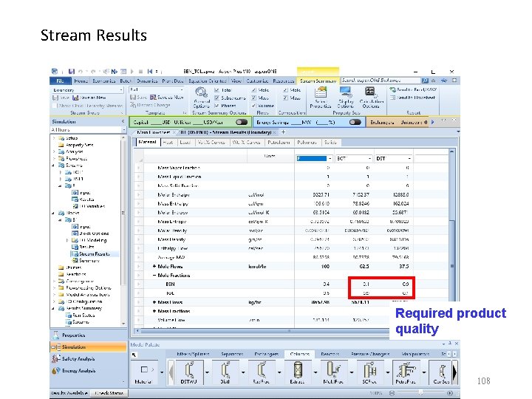The height and width of the screenshot is (399, 532).
Task: Click the Material stream icon in palette
Action: (144, 369)
